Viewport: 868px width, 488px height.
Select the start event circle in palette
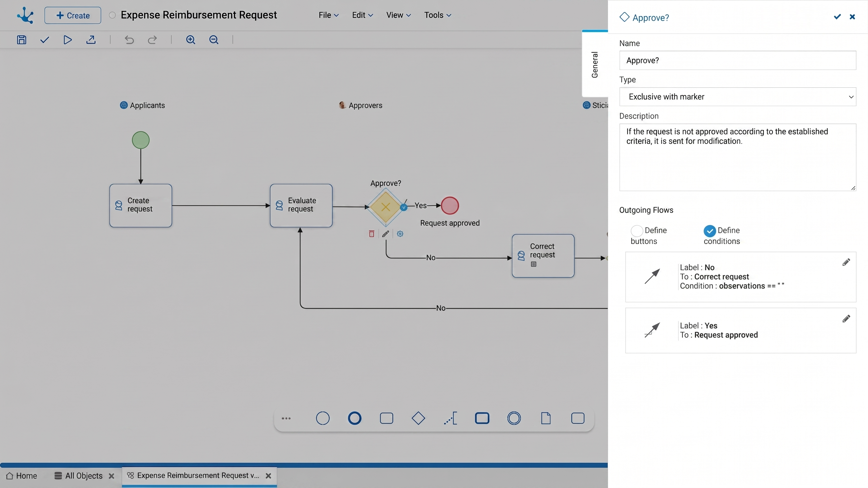point(322,418)
